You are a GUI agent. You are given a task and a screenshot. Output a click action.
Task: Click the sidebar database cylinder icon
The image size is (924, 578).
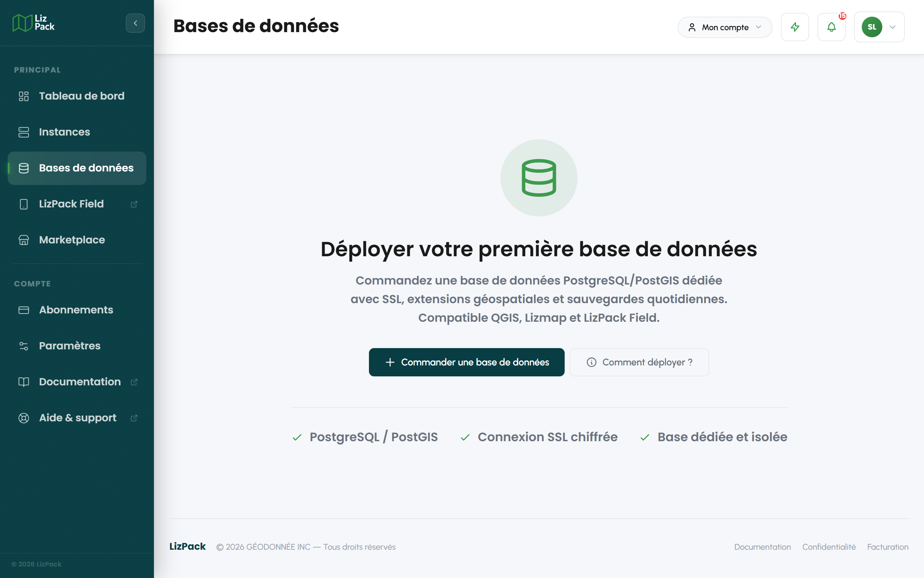(x=24, y=168)
